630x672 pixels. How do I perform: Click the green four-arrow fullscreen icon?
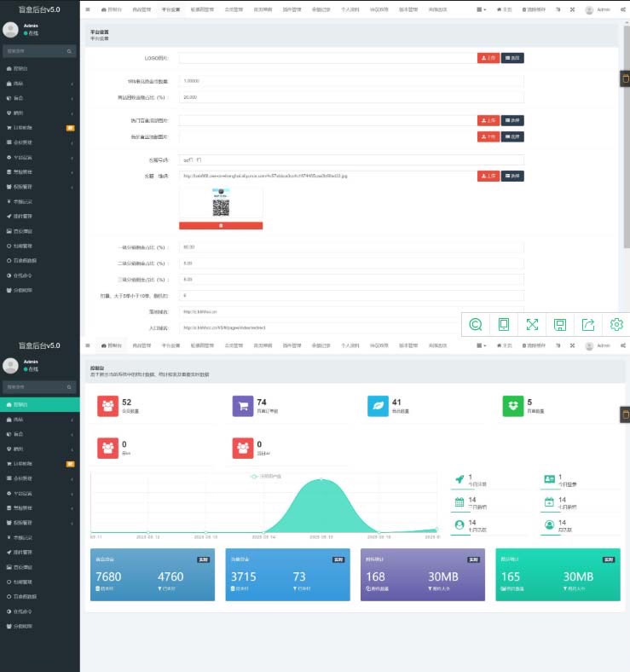coord(532,324)
